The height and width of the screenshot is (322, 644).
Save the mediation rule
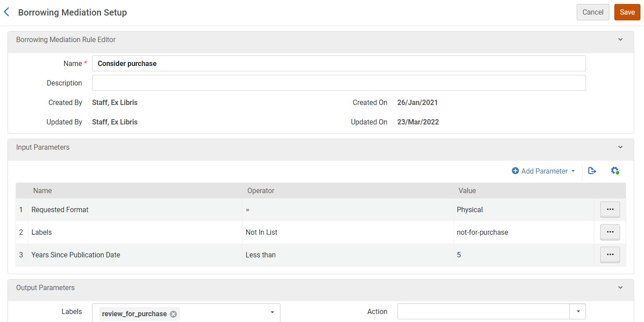627,12
